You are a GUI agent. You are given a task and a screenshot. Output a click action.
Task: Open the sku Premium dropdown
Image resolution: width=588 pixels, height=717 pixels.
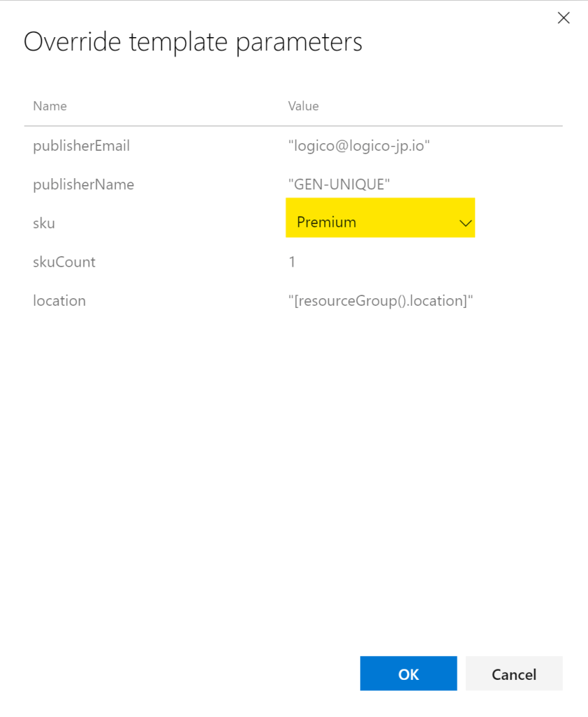click(x=380, y=222)
